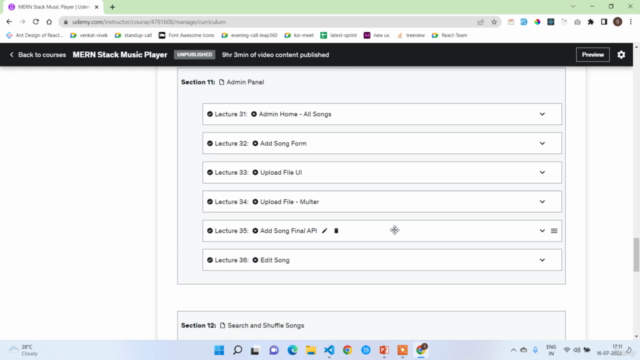
Task: Open Wi-Fi network icon in tray
Action: (x=567, y=350)
